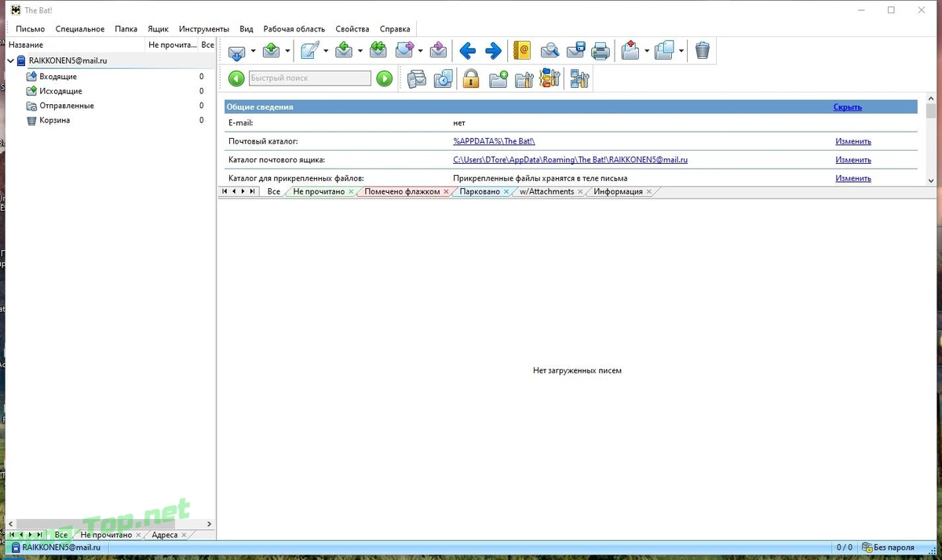The height and width of the screenshot is (560, 942).
Task: Switch to the Информация tab
Action: tap(618, 191)
